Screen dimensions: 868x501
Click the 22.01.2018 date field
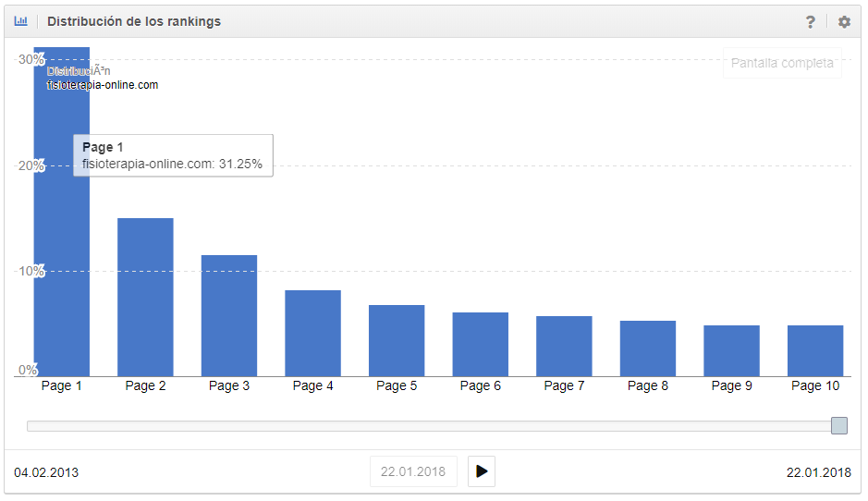tap(413, 471)
